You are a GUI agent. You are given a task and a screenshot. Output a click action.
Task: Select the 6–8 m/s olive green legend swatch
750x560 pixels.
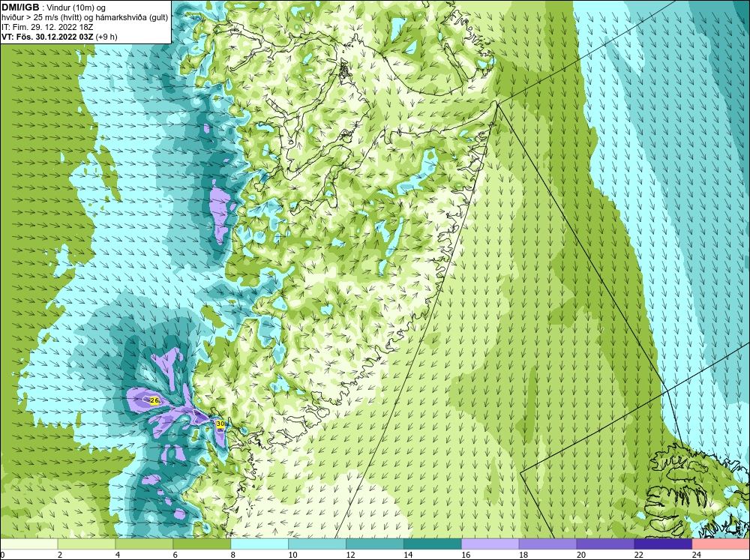click(202, 544)
